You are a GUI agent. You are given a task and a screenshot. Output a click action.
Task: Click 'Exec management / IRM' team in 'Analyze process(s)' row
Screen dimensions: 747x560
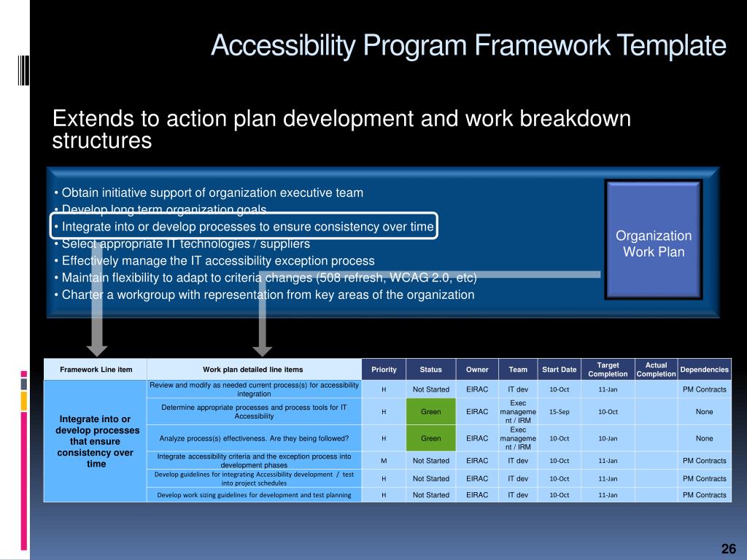click(x=518, y=438)
